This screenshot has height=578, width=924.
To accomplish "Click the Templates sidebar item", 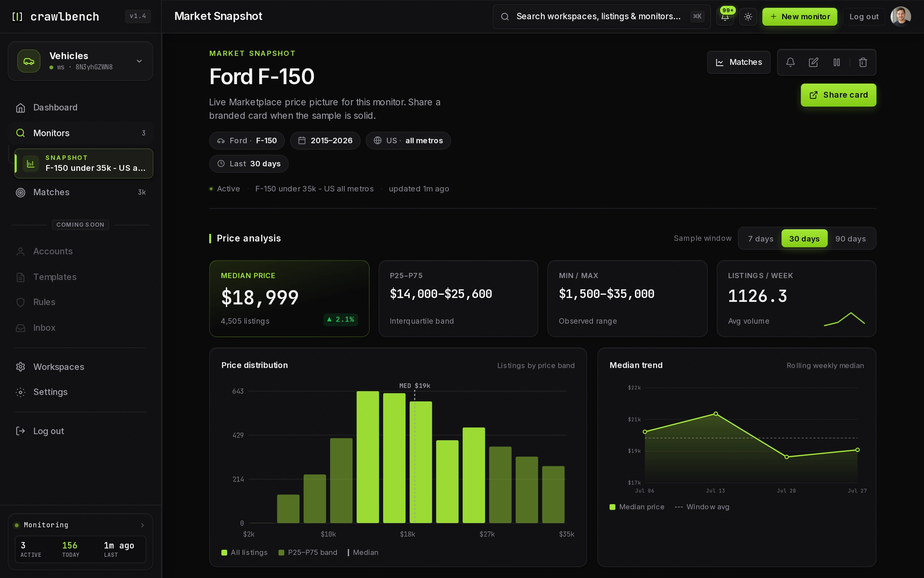I will click(x=81, y=277).
